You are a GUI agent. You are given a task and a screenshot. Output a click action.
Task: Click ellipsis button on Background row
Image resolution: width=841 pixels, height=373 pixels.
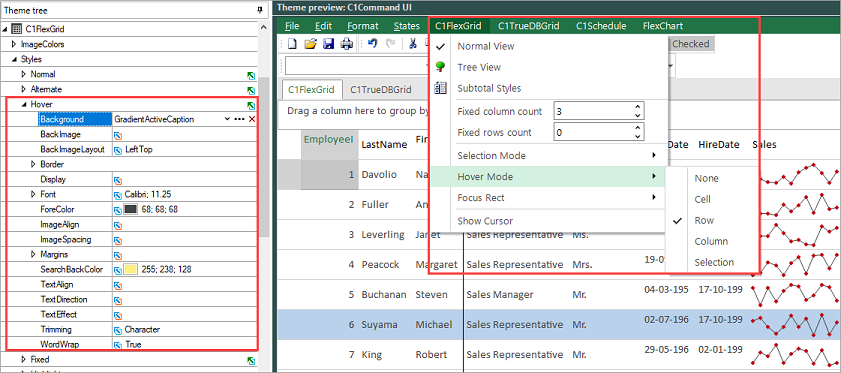click(239, 119)
